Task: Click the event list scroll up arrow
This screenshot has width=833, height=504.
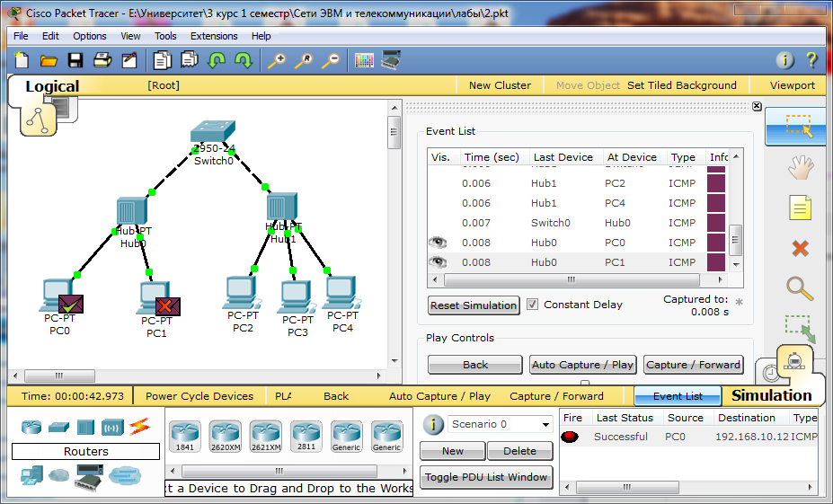Action: 736,156
